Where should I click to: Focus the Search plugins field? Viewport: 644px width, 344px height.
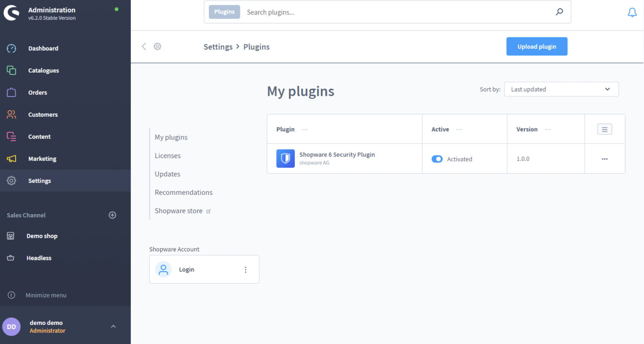click(396, 12)
